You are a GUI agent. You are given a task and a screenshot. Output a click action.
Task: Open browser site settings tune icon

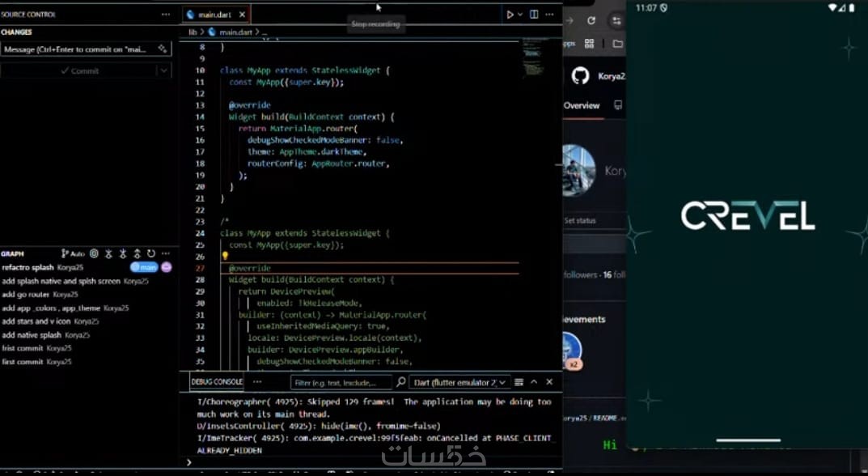pos(616,20)
